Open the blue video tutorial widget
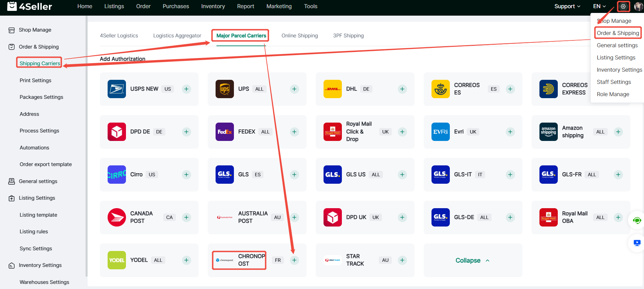Image resolution: width=644 pixels, height=289 pixels. click(x=637, y=243)
